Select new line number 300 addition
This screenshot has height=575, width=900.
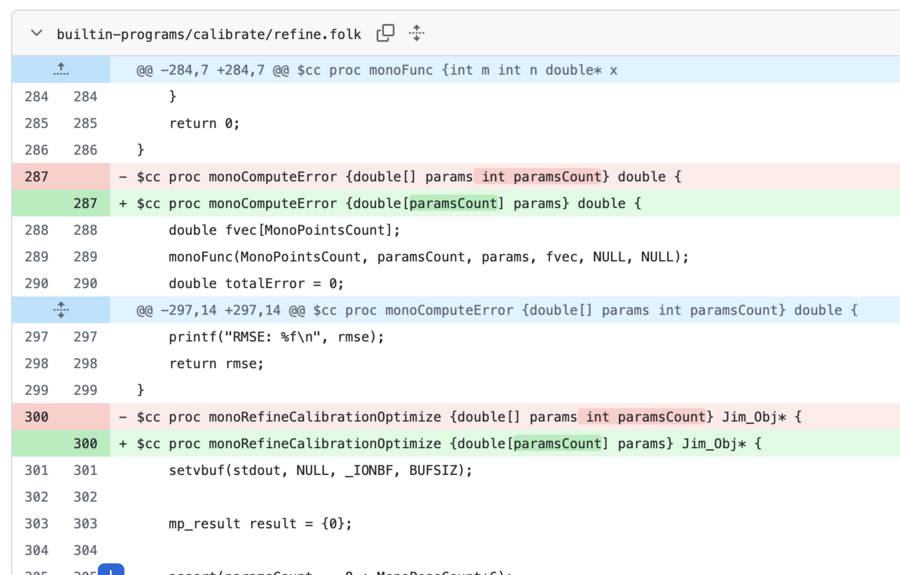[85, 444]
